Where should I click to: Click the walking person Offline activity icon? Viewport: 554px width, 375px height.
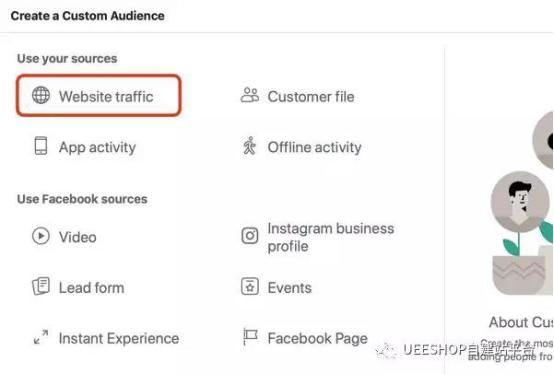click(249, 146)
